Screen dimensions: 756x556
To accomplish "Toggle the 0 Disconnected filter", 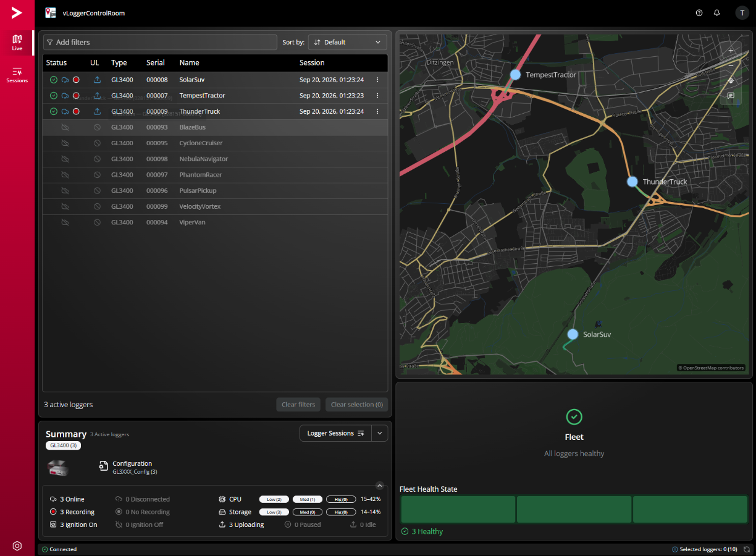I will click(142, 499).
